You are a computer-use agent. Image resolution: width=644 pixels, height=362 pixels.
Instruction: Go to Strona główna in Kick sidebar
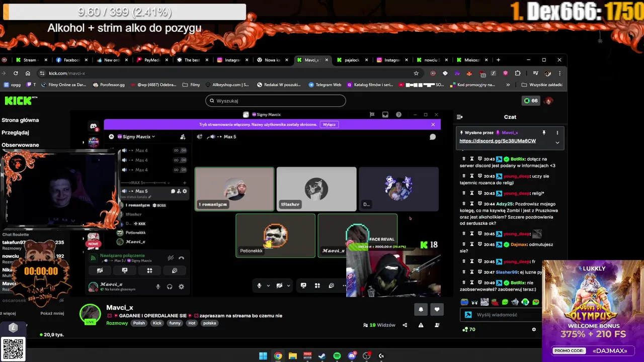point(20,120)
